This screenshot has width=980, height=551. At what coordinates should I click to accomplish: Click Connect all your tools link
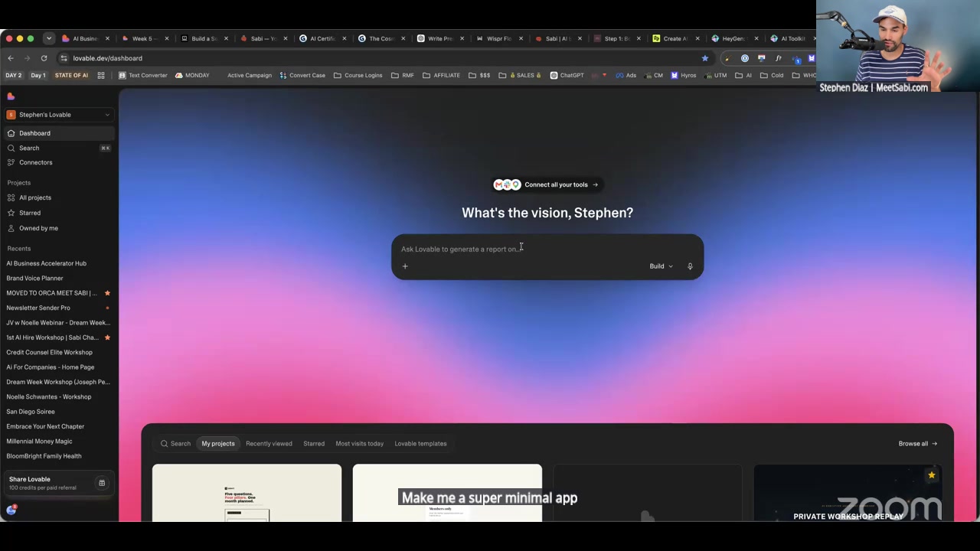pos(547,184)
